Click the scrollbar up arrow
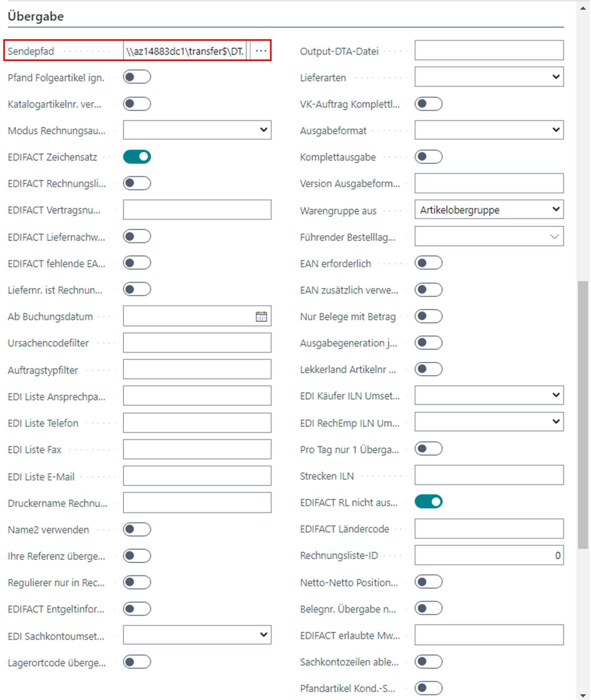The height and width of the screenshot is (700, 591). [x=583, y=8]
